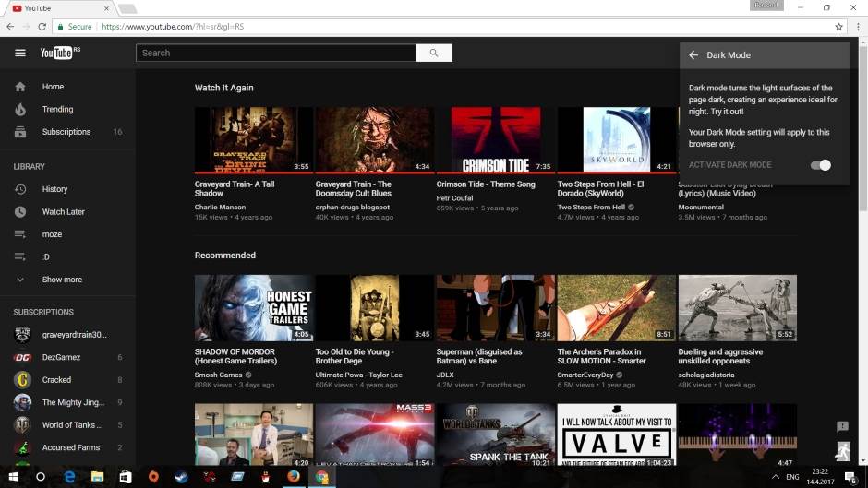Click the YouTube address bar URL
The height and width of the screenshot is (488, 868).
tap(173, 27)
